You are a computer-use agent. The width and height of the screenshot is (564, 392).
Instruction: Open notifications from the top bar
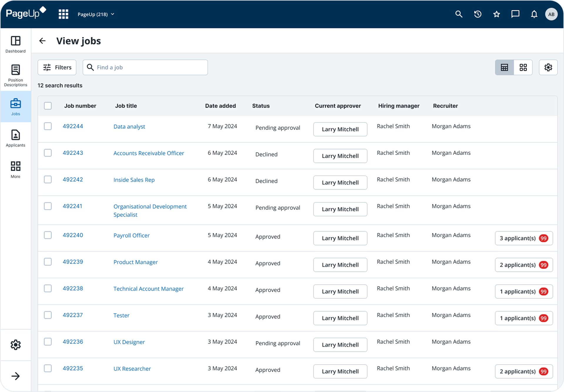534,14
